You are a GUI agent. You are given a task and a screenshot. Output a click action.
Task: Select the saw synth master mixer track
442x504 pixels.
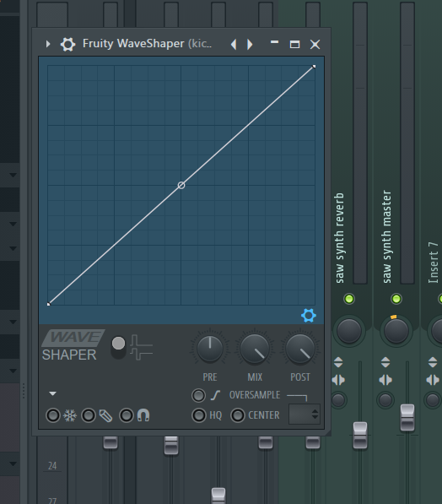click(386, 236)
